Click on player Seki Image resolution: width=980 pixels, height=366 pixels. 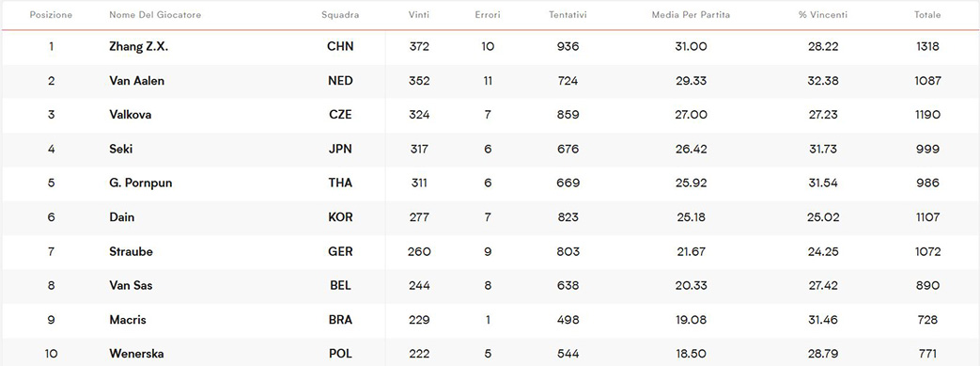click(x=120, y=149)
